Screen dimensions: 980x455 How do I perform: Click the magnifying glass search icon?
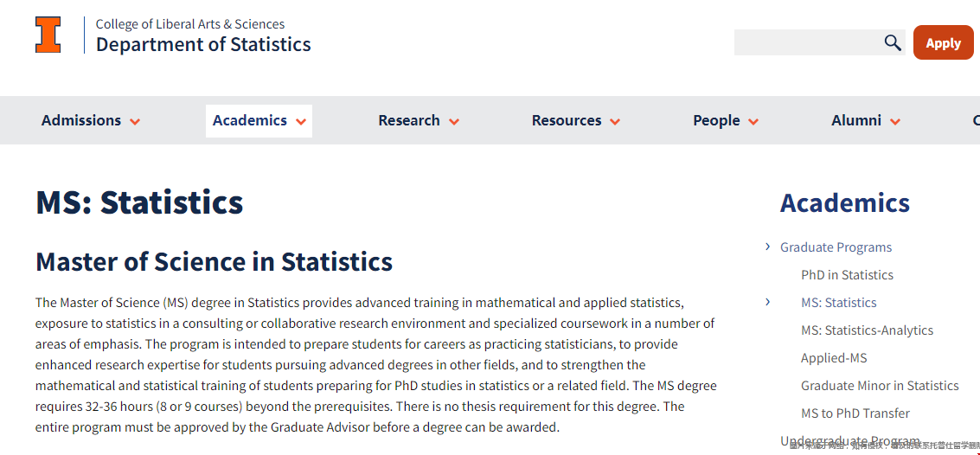(x=893, y=42)
